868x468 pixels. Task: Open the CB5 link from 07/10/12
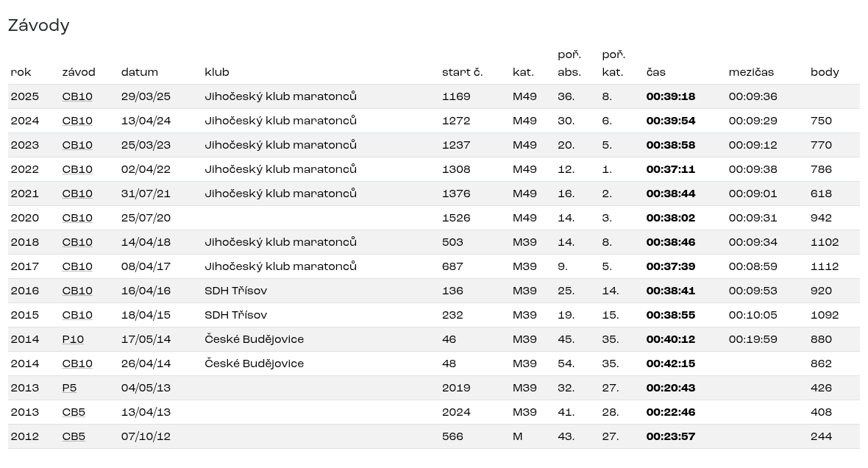[x=74, y=436]
